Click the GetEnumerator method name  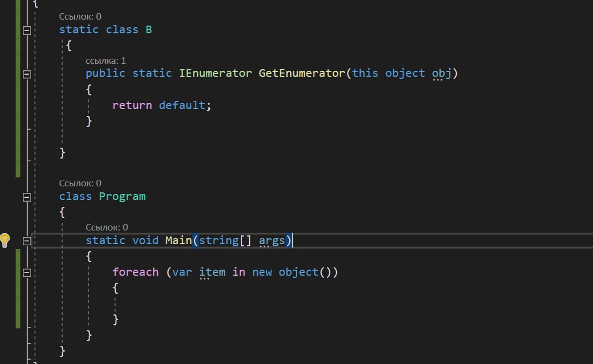tap(302, 73)
